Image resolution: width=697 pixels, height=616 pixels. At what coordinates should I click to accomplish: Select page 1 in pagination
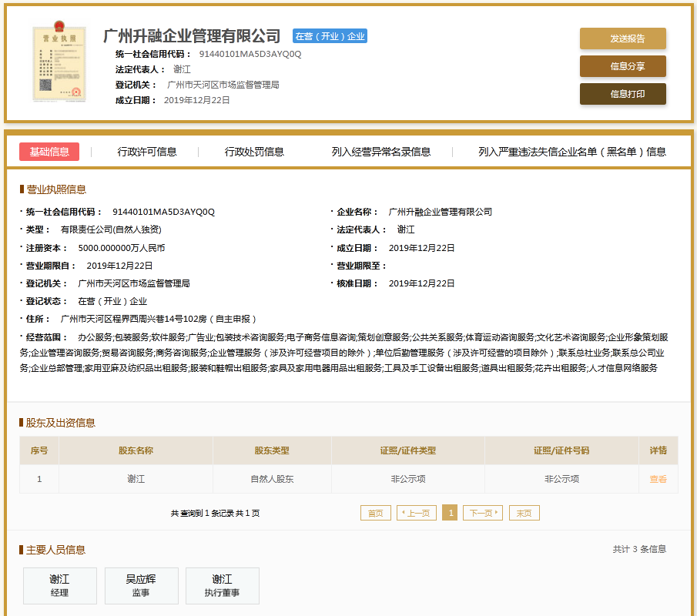click(x=450, y=513)
